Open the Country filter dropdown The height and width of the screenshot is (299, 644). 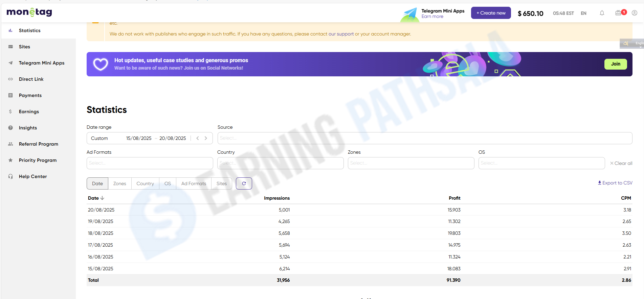[x=280, y=163]
